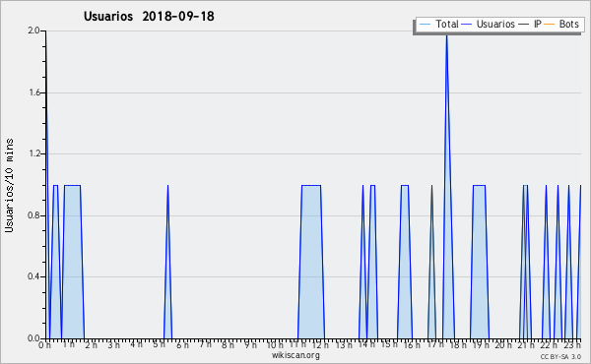Click the "16 h" x-axis label
Image resolution: width=591 pixels, height=364 pixels.
point(412,344)
